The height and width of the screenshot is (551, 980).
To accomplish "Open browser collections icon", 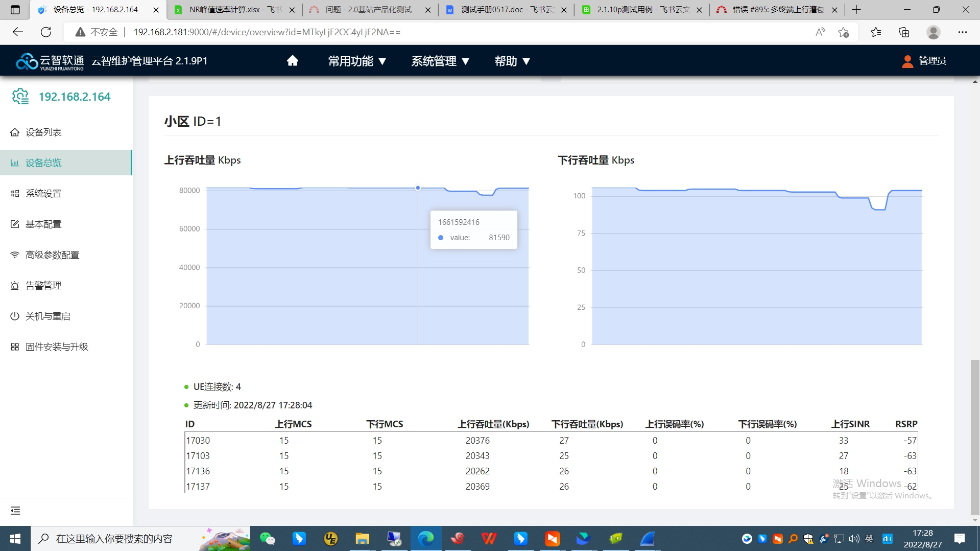I will (x=904, y=32).
